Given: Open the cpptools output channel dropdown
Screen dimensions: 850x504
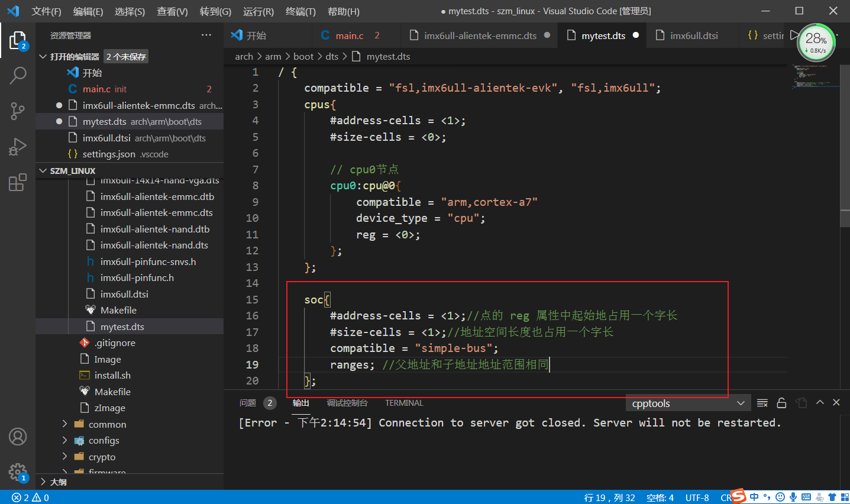Looking at the screenshot, I should (688, 403).
